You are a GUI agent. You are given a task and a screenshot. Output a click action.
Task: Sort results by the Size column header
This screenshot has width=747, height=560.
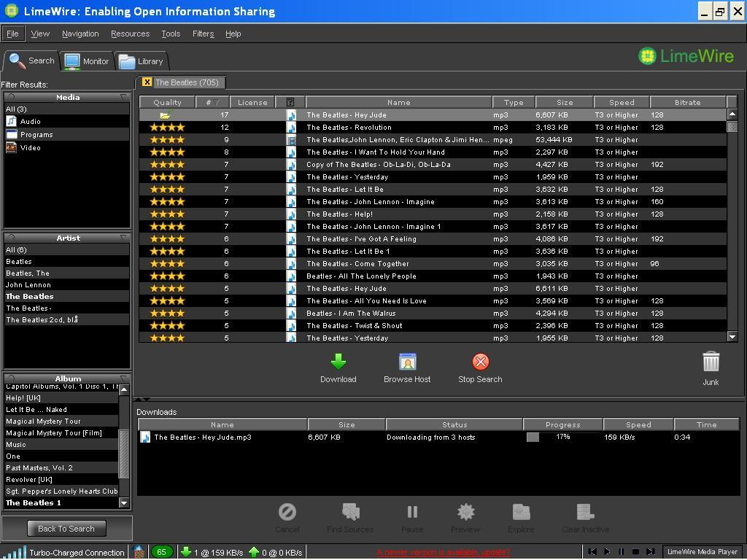point(565,102)
